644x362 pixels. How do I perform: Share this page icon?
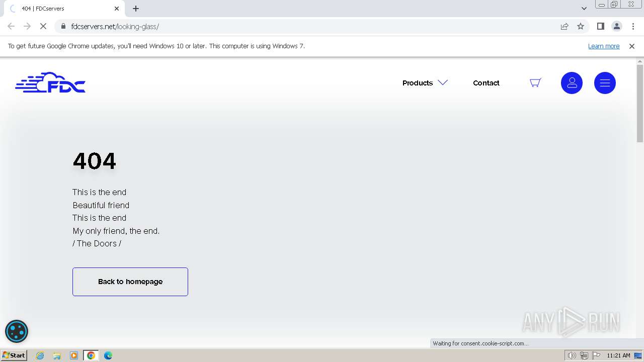(x=565, y=26)
